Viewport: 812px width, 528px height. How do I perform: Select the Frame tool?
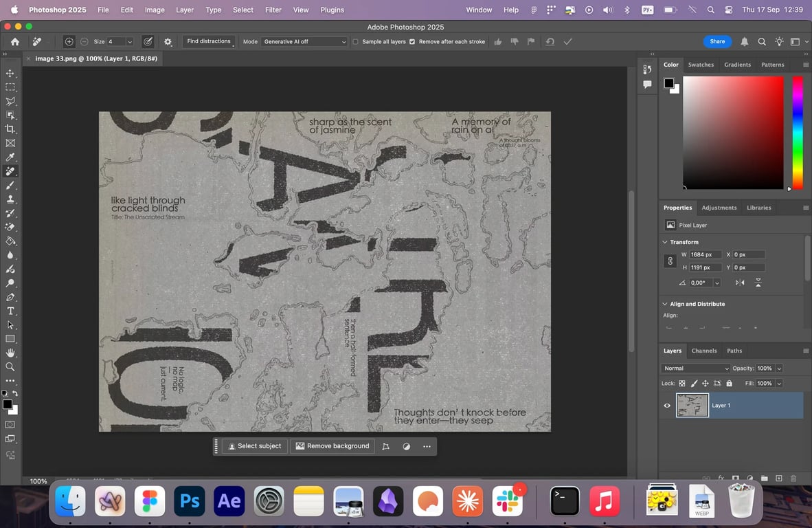point(10,143)
